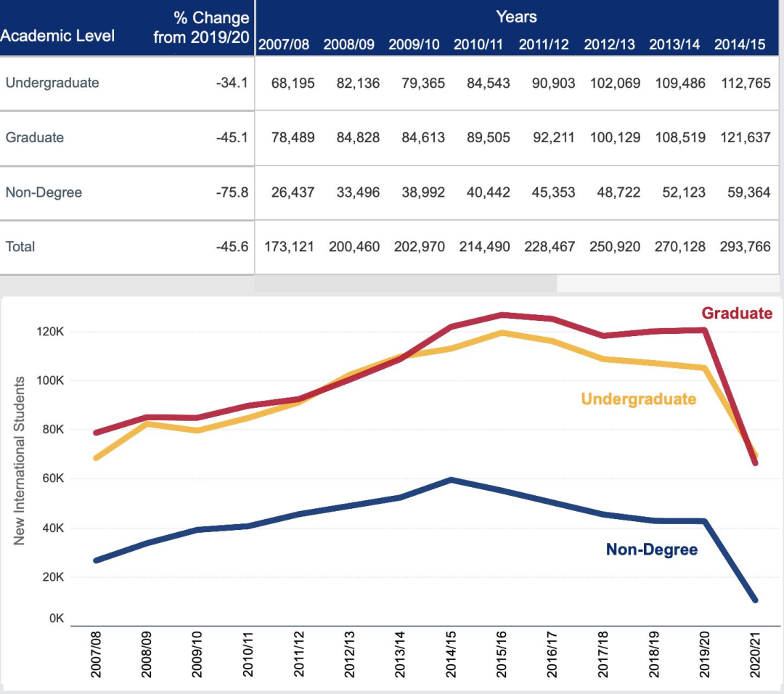Select the 120K y-axis label
Image resolution: width=784 pixels, height=694 pixels.
(50, 332)
